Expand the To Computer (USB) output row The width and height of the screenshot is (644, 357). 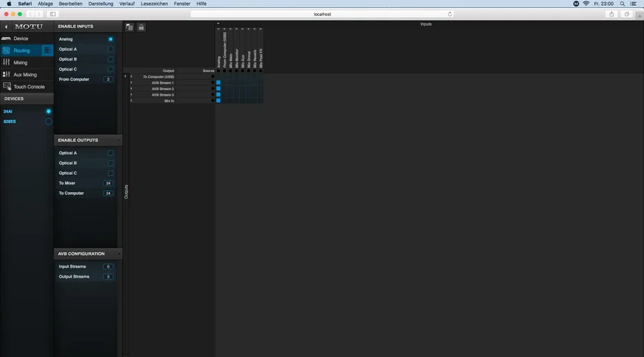click(x=131, y=76)
